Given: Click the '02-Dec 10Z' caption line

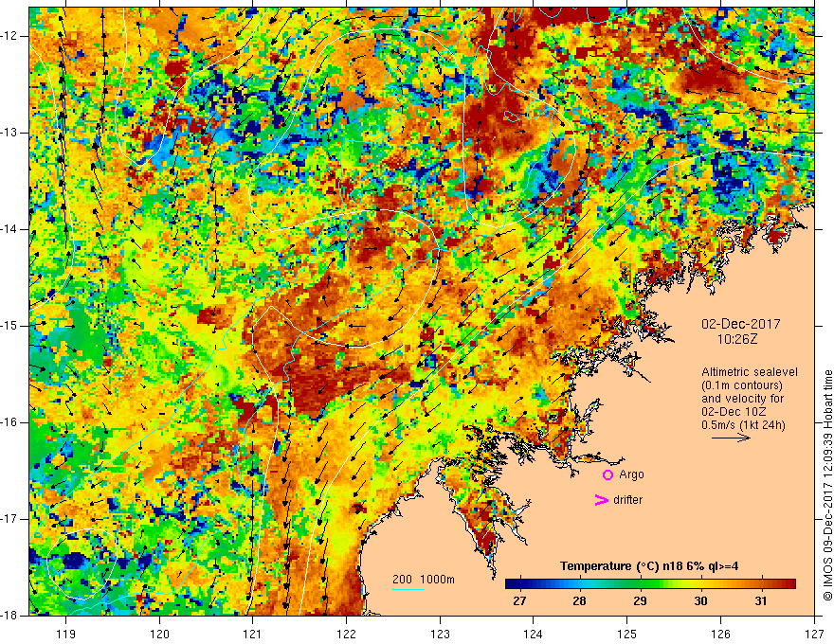Looking at the screenshot, I should [x=735, y=412].
